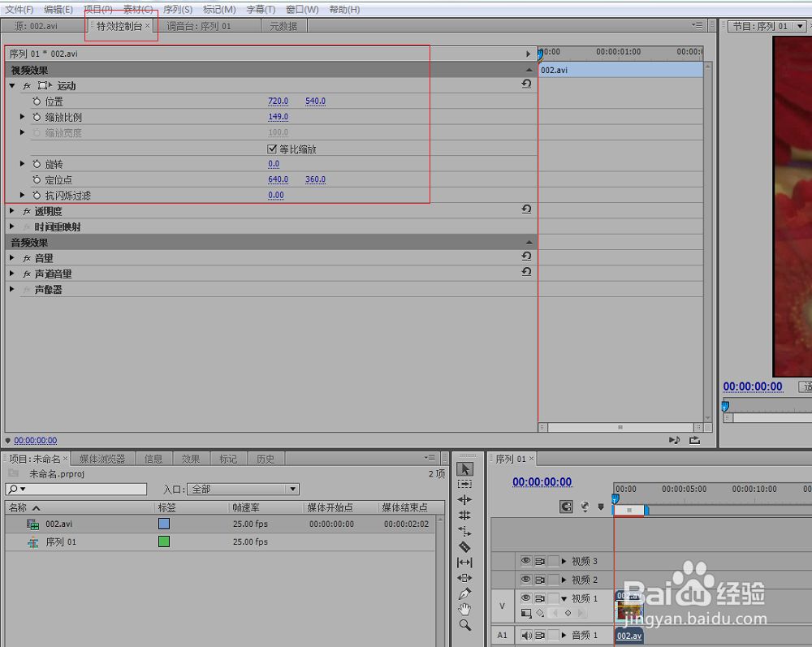The width and height of the screenshot is (812, 647).
Task: Select the Hand tool
Action: click(x=464, y=610)
